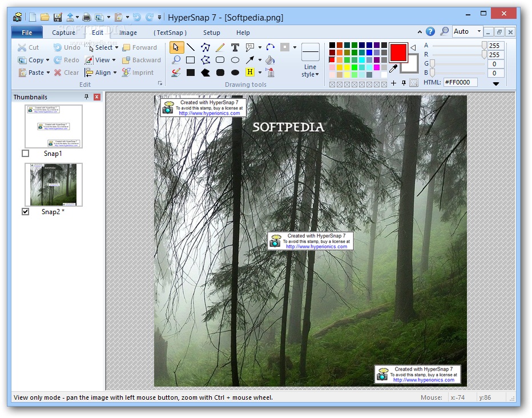Pin the Thumbnails panel

tap(87, 97)
